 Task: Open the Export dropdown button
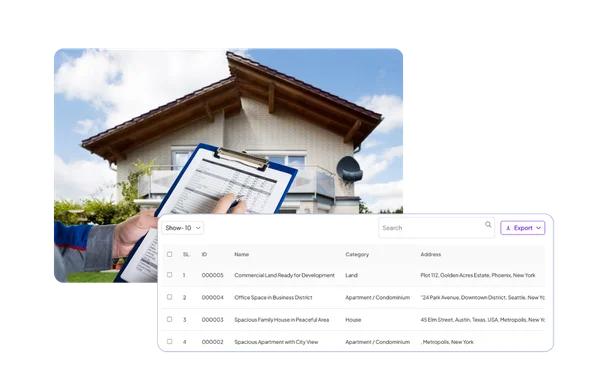click(x=523, y=228)
